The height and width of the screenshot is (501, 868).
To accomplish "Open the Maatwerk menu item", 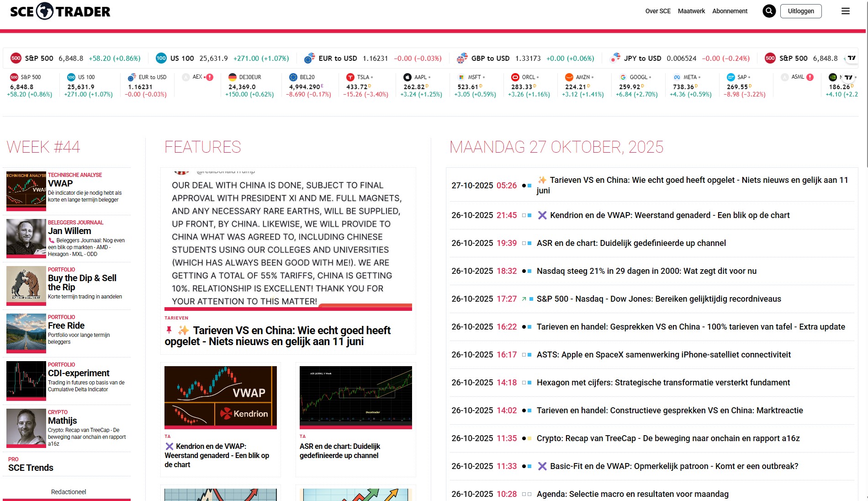I will point(691,11).
